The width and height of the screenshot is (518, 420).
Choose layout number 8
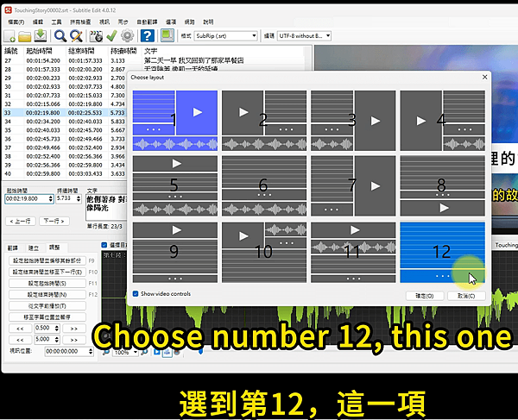442,185
